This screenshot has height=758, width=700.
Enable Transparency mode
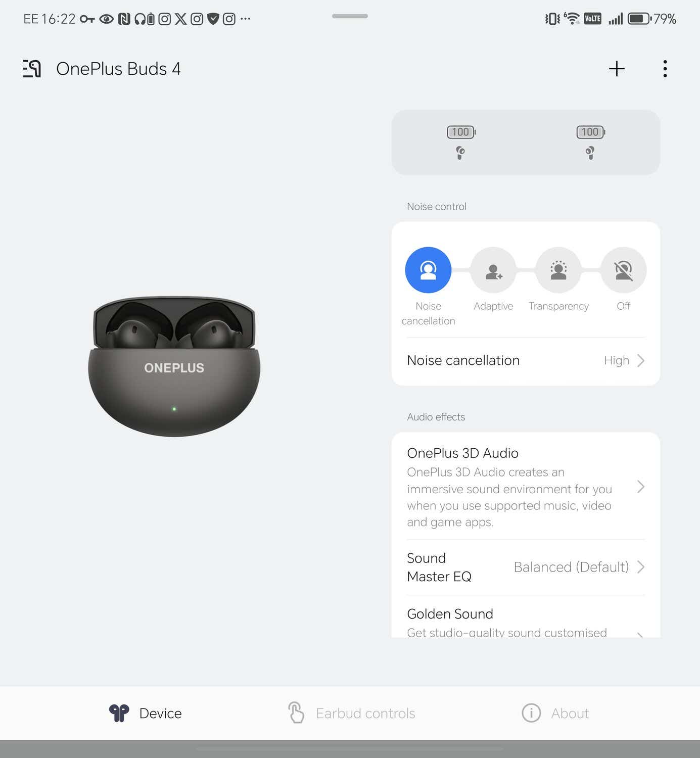(558, 270)
